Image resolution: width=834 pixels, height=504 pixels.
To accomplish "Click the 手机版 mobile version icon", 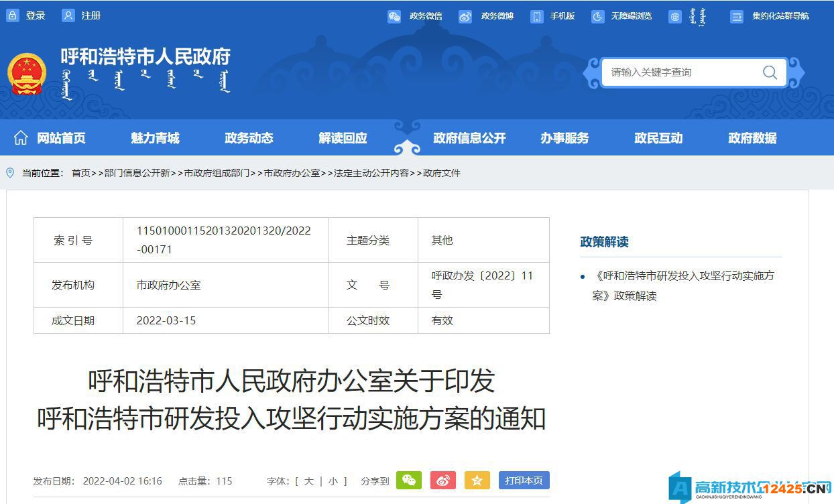I will [x=537, y=16].
